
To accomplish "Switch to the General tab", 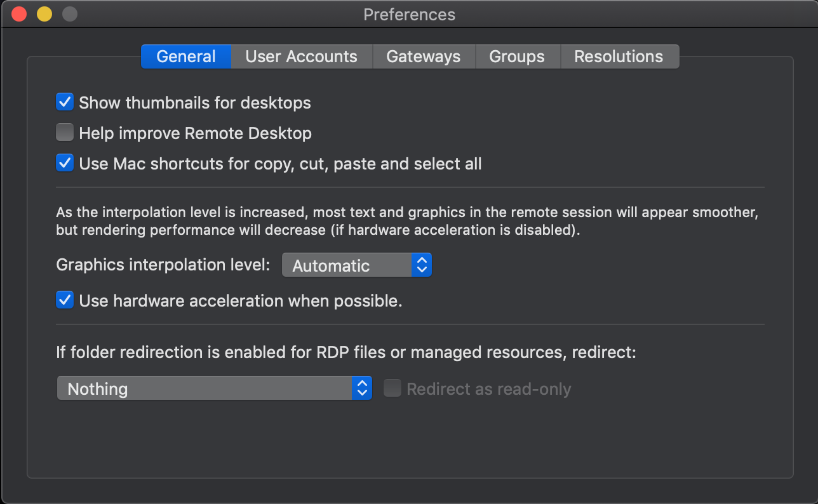I will click(x=185, y=56).
